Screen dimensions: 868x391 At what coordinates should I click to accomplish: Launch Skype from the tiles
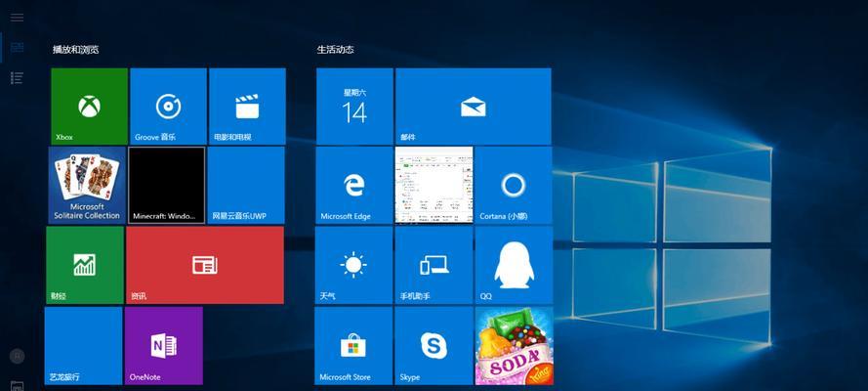point(434,345)
